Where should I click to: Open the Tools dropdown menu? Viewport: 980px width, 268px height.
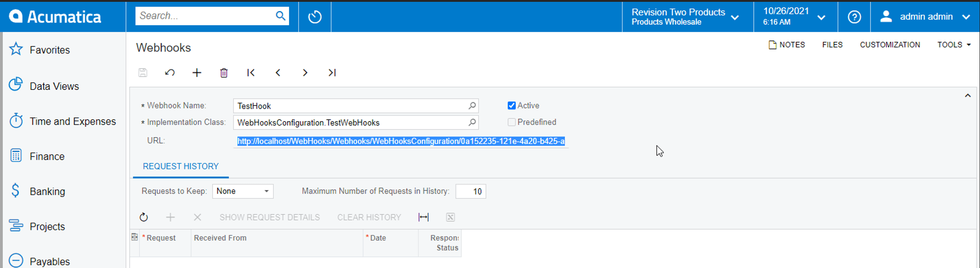[x=954, y=45]
